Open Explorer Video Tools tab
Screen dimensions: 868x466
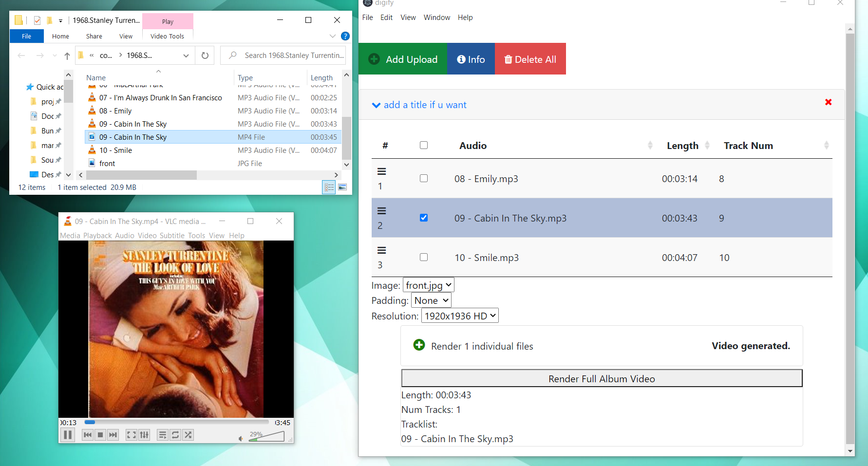tap(167, 36)
